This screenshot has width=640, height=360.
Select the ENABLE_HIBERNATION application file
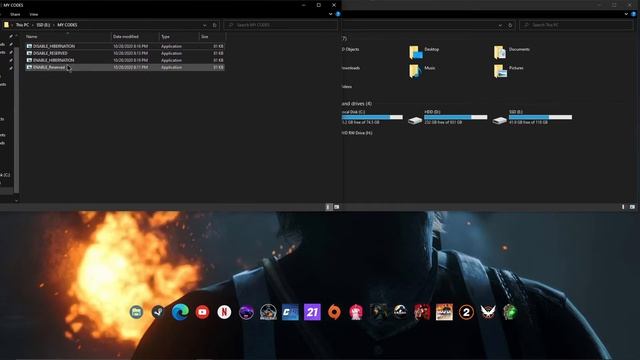click(125, 60)
